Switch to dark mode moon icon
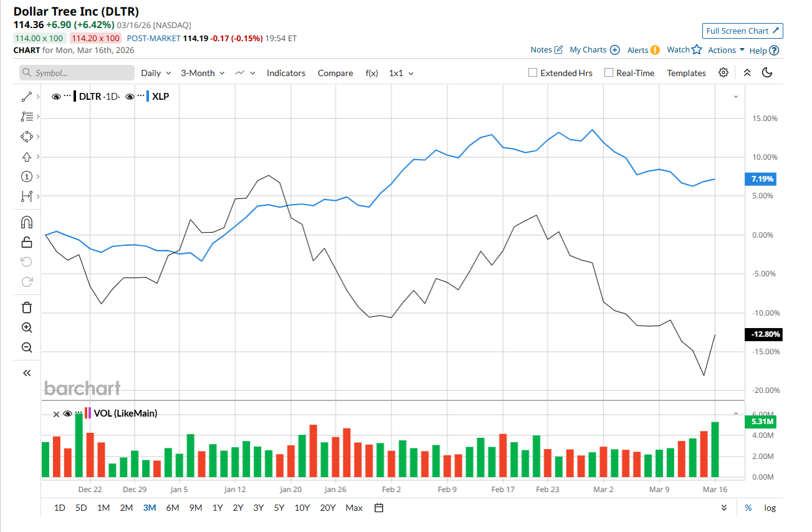 (x=767, y=72)
